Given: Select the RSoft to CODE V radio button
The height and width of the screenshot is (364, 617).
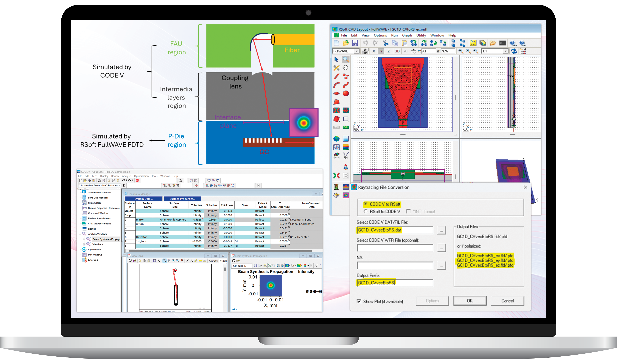Looking at the screenshot, I should [366, 211].
